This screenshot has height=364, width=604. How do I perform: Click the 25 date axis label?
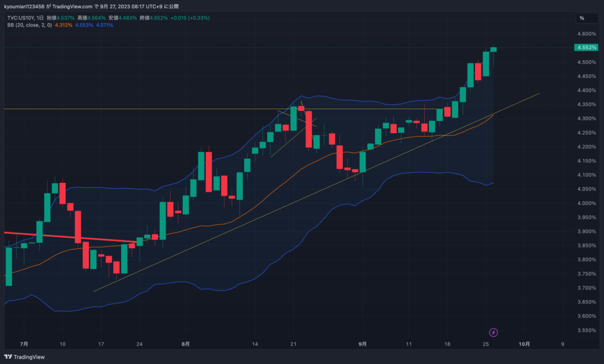pyautogui.click(x=486, y=344)
